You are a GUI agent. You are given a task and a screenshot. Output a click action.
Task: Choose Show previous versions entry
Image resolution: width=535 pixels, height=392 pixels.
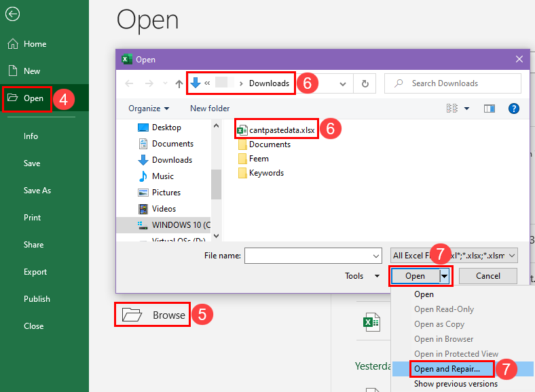[456, 384]
